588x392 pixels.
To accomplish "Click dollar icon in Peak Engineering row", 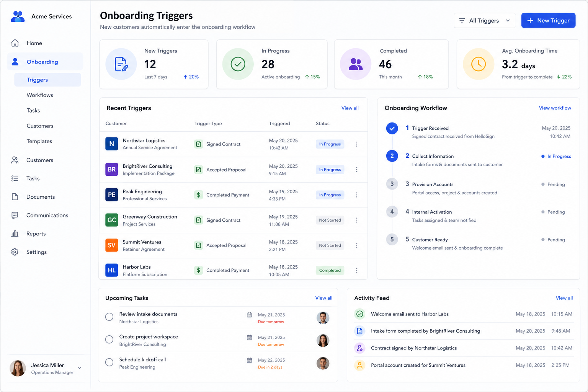I will [198, 195].
